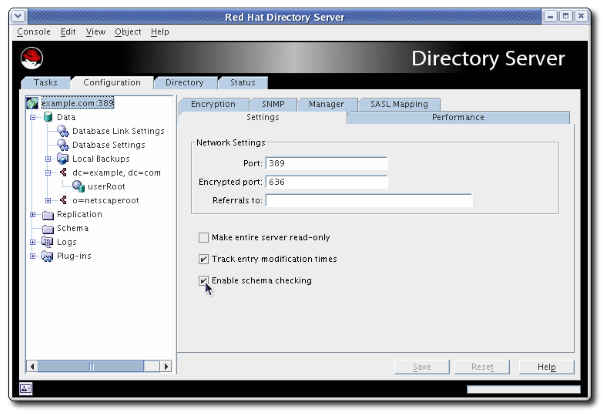
Task: Click the Plug-ins icon
Action: [x=47, y=256]
